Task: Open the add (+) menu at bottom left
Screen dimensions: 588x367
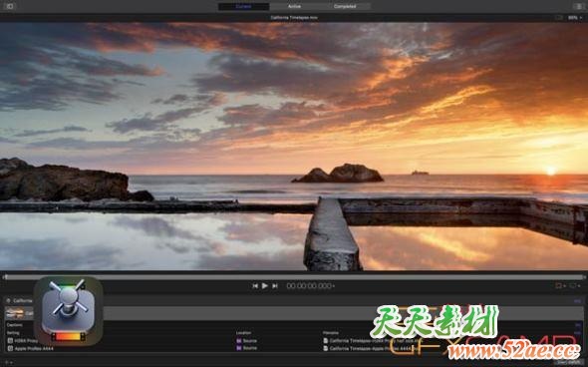Action: point(9,362)
